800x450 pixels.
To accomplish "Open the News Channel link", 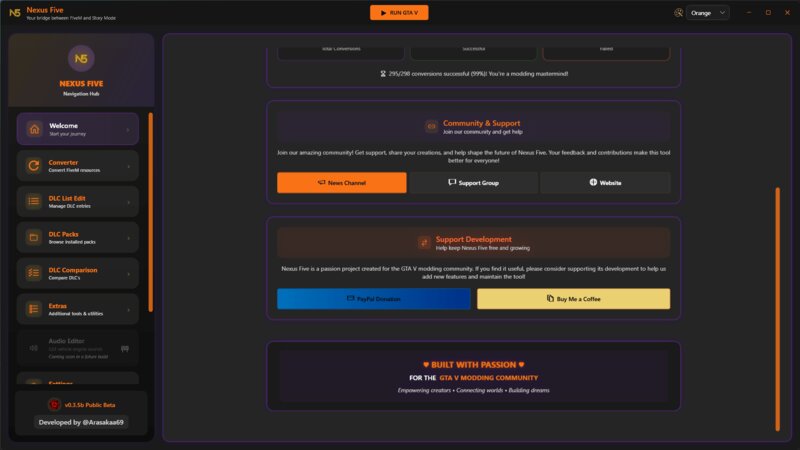I will tap(342, 183).
